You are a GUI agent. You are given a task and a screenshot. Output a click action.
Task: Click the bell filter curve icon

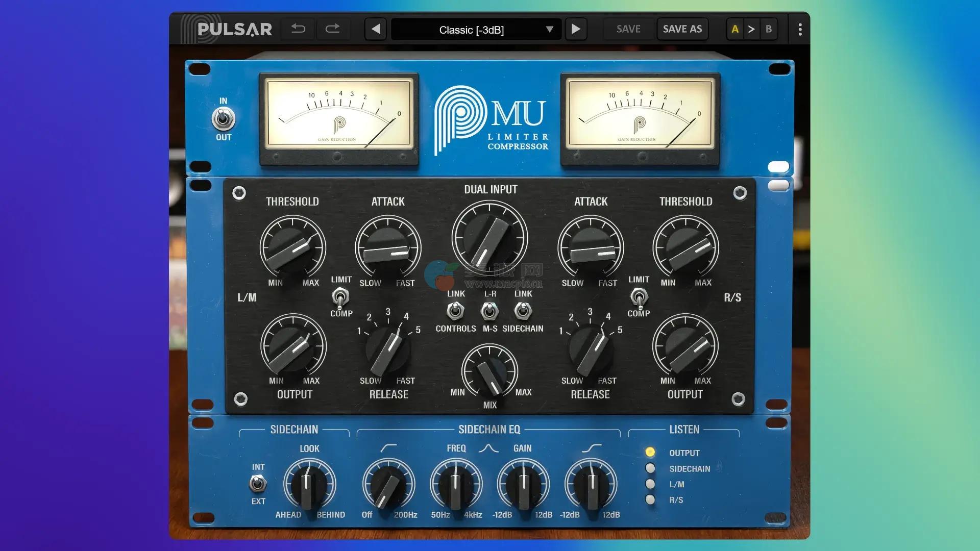(488, 448)
